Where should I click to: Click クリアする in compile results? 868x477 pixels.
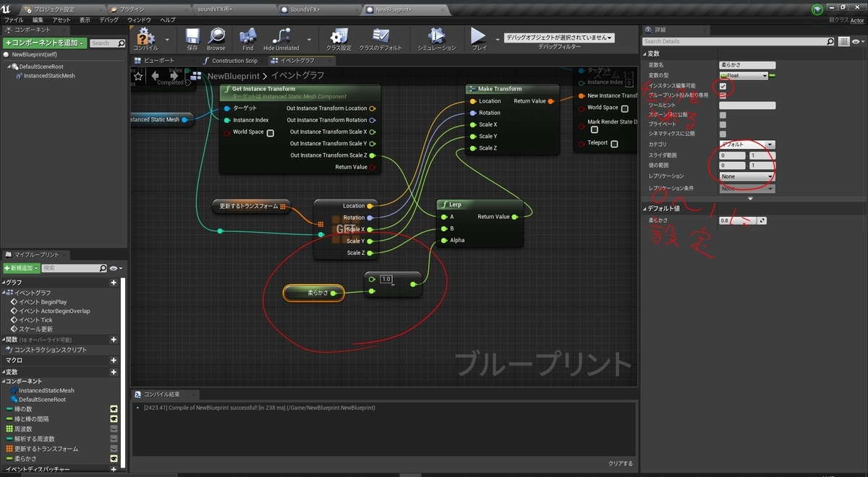[620, 463]
